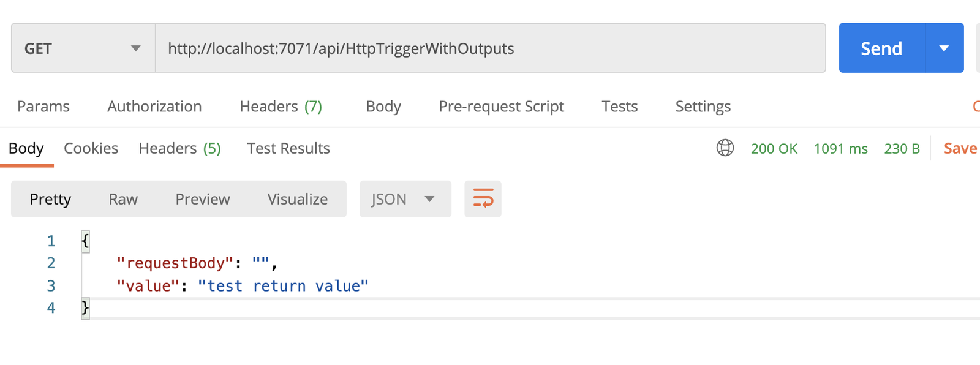The image size is (980, 365).
Task: Switch to the Cookies response tab
Action: point(91,148)
